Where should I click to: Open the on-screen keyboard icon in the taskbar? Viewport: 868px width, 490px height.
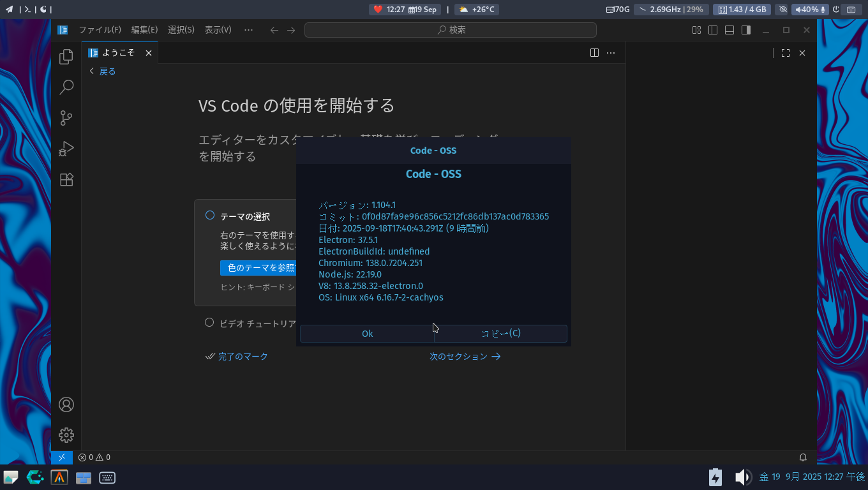click(107, 477)
